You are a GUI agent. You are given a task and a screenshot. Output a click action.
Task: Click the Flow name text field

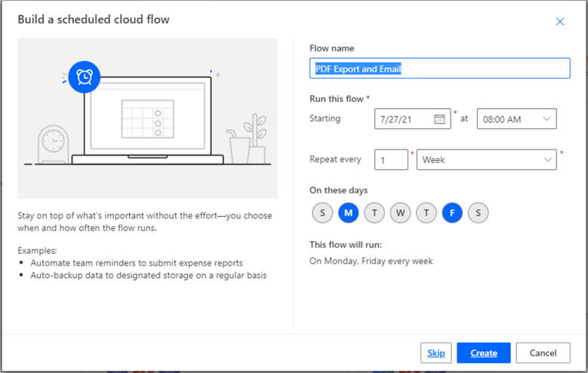coord(439,69)
